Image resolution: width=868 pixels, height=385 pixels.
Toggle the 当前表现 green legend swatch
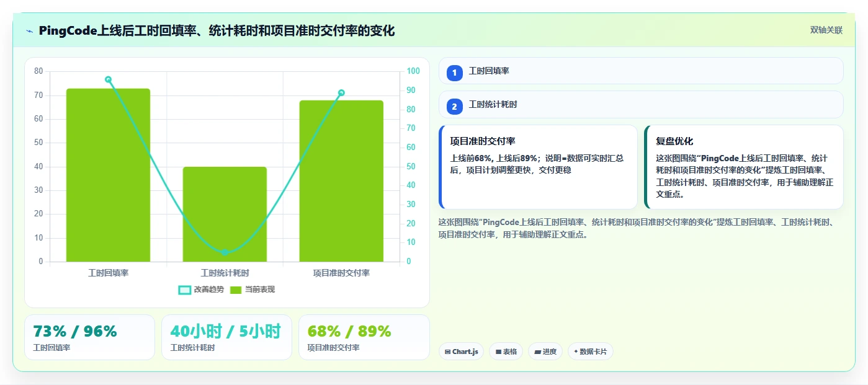[236, 290]
